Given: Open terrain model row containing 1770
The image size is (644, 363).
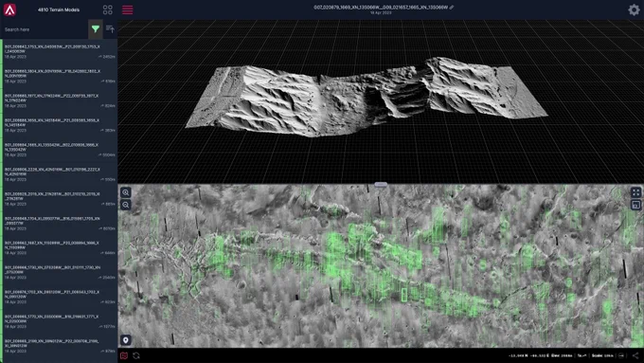Looking at the screenshot, I should (x=60, y=321).
